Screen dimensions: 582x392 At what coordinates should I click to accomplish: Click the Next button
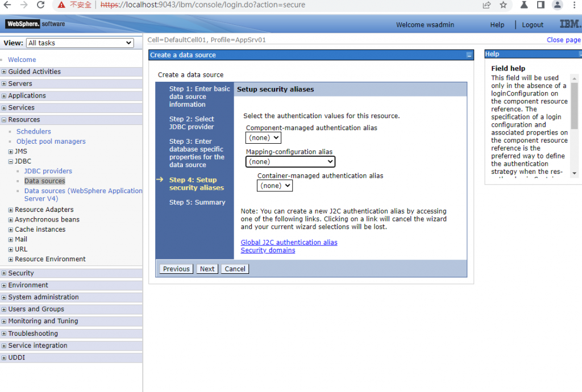[x=207, y=269]
